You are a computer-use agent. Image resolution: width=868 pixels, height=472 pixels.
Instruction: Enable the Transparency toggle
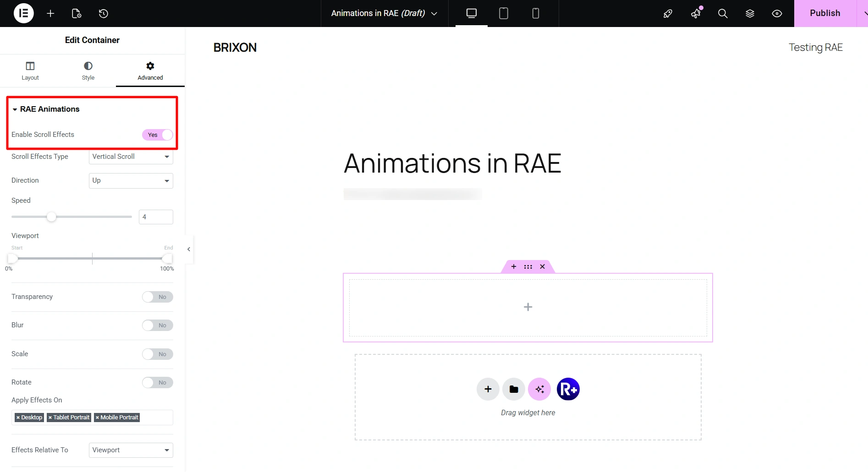click(158, 297)
